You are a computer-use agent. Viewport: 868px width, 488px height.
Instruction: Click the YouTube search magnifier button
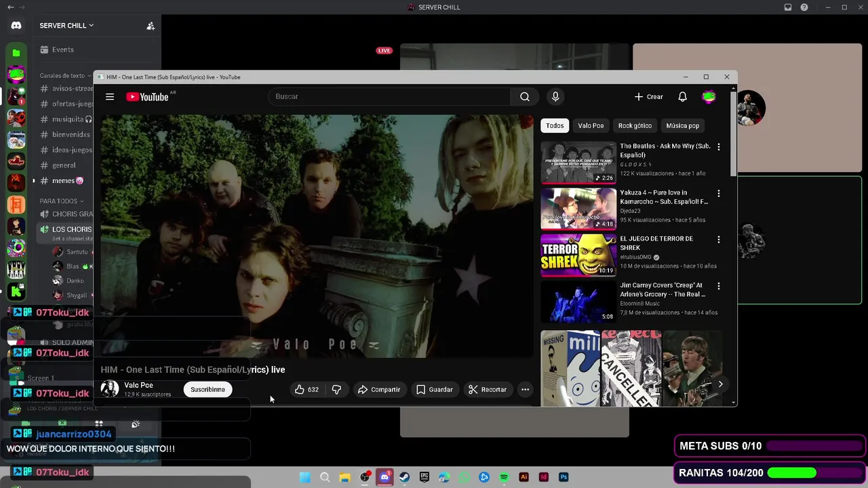525,97
